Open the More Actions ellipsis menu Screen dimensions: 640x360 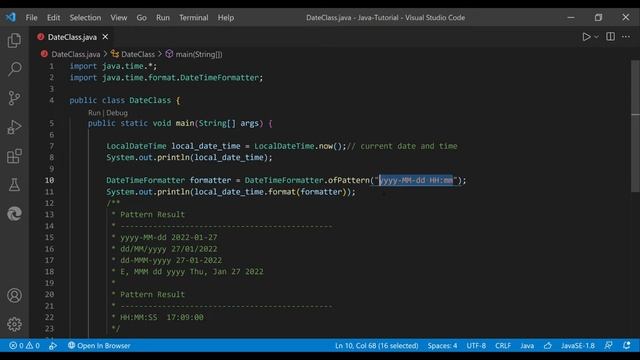pos(626,37)
